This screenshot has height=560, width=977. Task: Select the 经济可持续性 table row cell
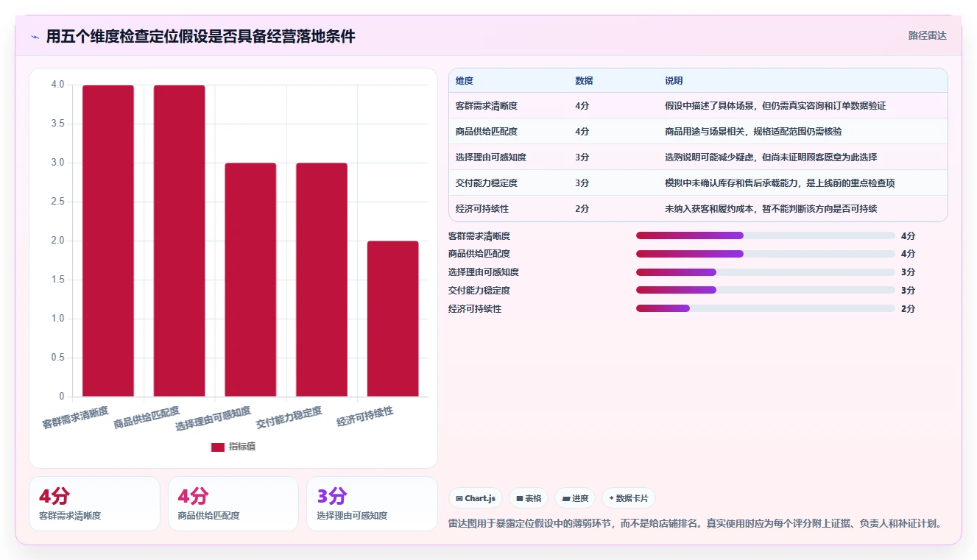click(x=482, y=209)
